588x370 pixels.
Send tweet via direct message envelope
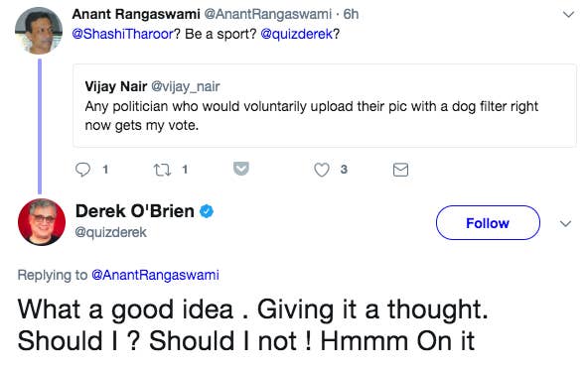[400, 170]
